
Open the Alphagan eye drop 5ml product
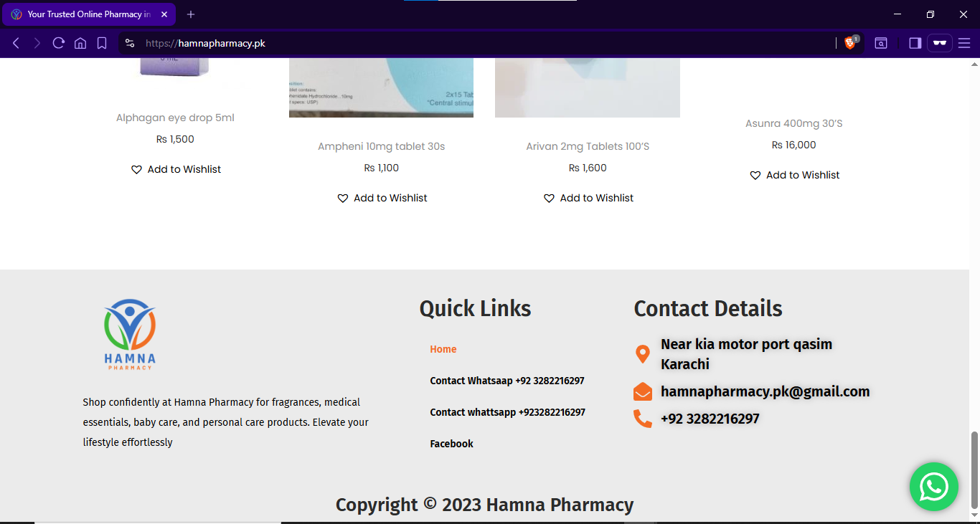click(175, 118)
